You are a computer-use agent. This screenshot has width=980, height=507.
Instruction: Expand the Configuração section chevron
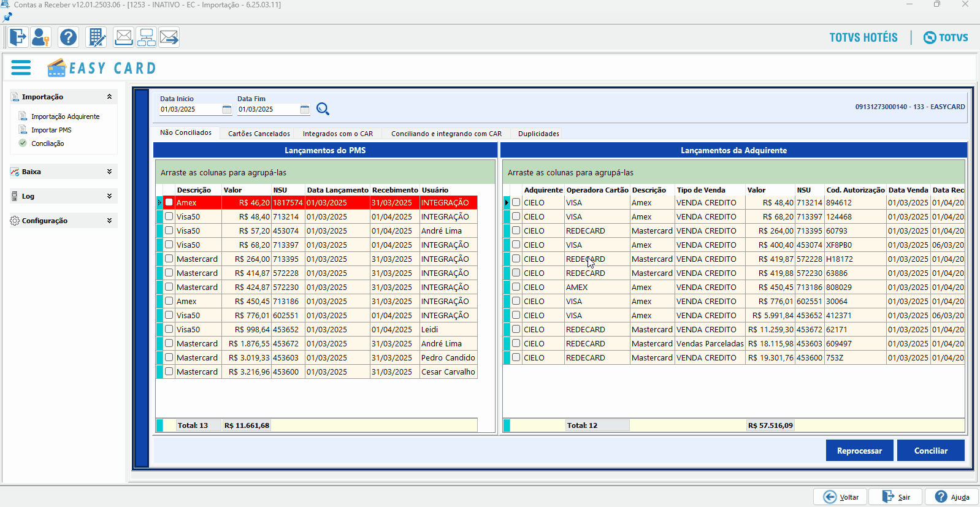pyautogui.click(x=109, y=221)
